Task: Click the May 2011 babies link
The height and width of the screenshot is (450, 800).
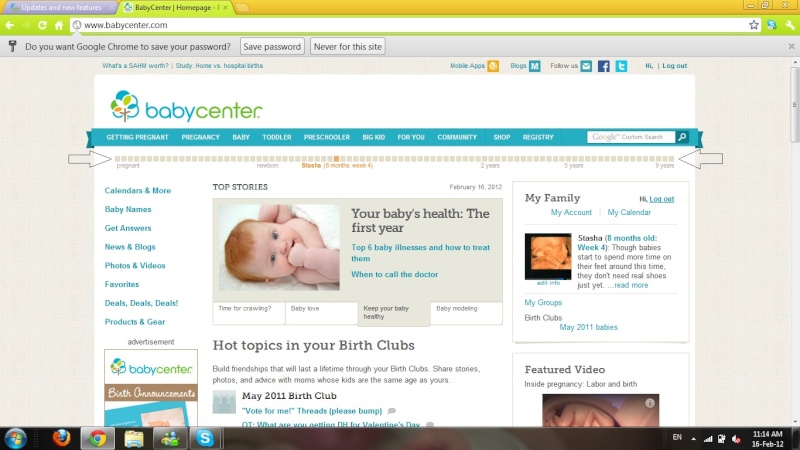Action: pyautogui.click(x=588, y=327)
